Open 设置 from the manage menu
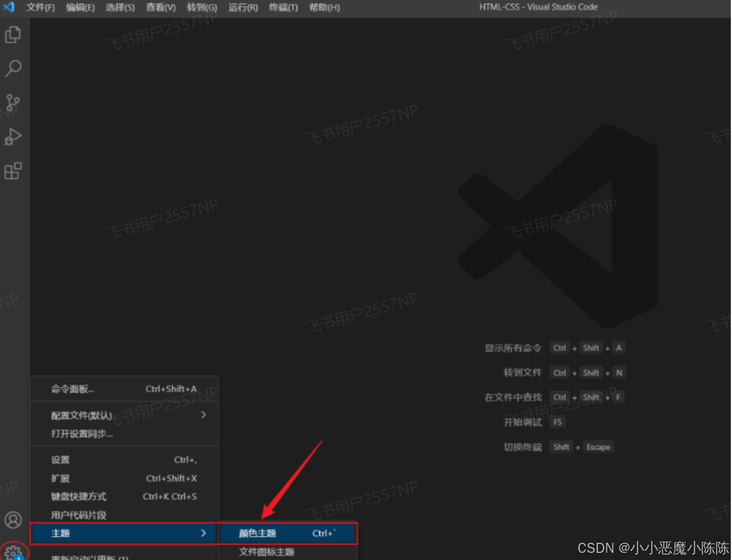 tap(125, 460)
